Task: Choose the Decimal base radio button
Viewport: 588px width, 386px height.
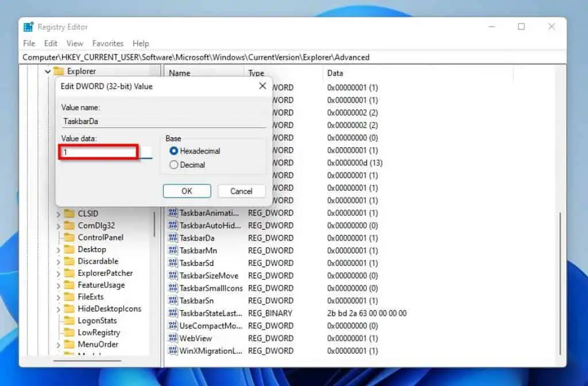Action: click(x=174, y=165)
